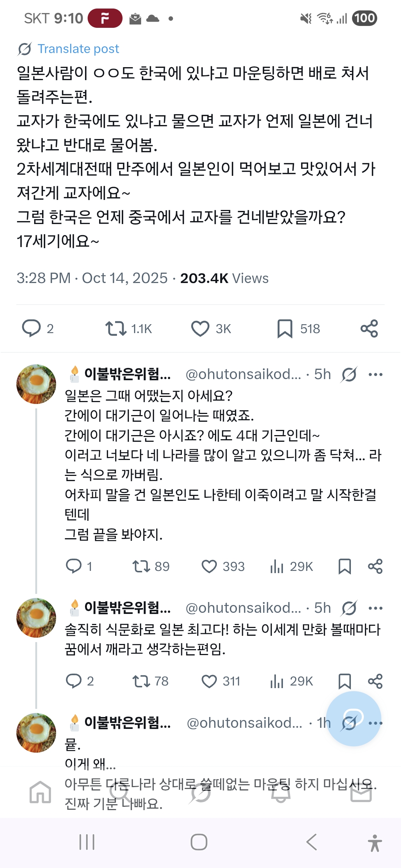Open replies on the main post

(x=32, y=328)
